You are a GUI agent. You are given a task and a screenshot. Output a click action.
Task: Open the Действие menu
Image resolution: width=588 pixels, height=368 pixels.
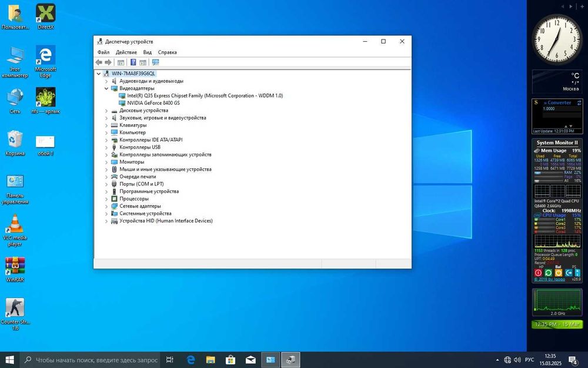(126, 52)
